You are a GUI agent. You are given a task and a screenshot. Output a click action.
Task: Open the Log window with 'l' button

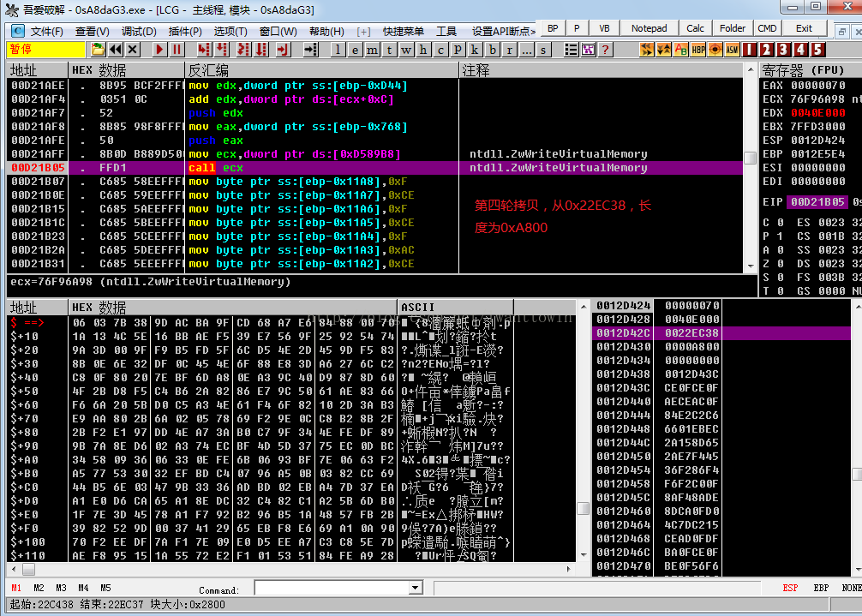pos(338,50)
